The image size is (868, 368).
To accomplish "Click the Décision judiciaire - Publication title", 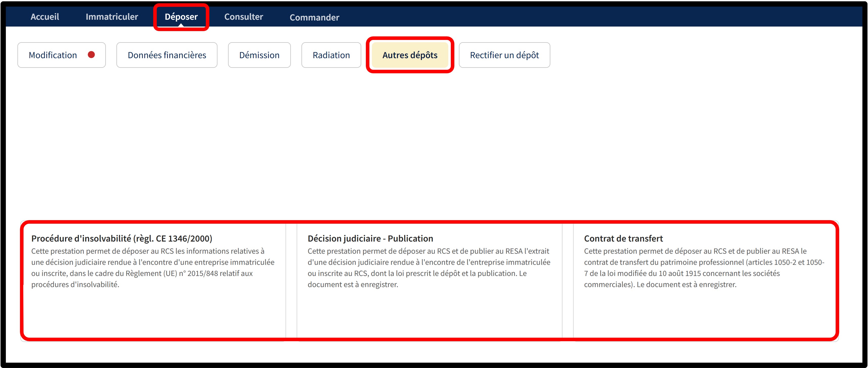I will (x=370, y=238).
